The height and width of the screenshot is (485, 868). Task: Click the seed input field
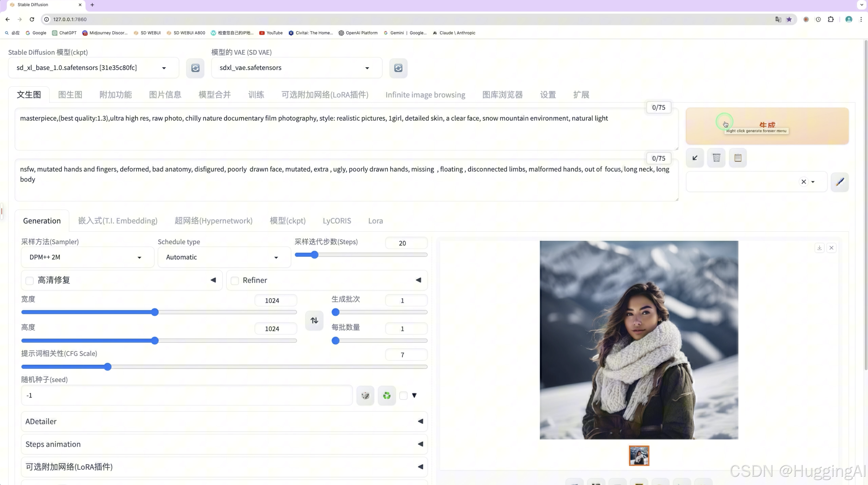pos(187,395)
